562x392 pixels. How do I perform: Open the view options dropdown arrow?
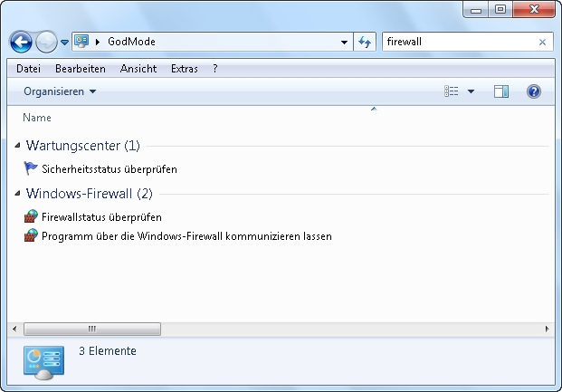tap(471, 91)
